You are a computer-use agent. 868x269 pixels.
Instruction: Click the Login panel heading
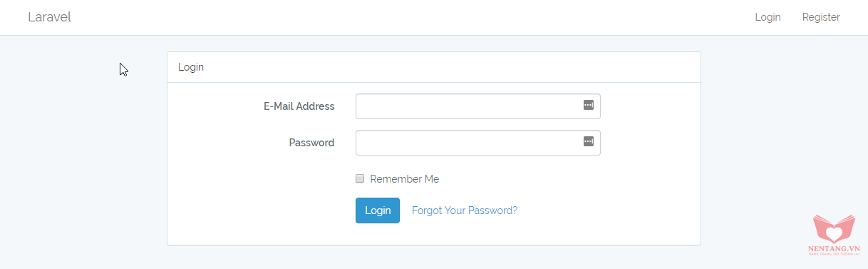click(191, 67)
